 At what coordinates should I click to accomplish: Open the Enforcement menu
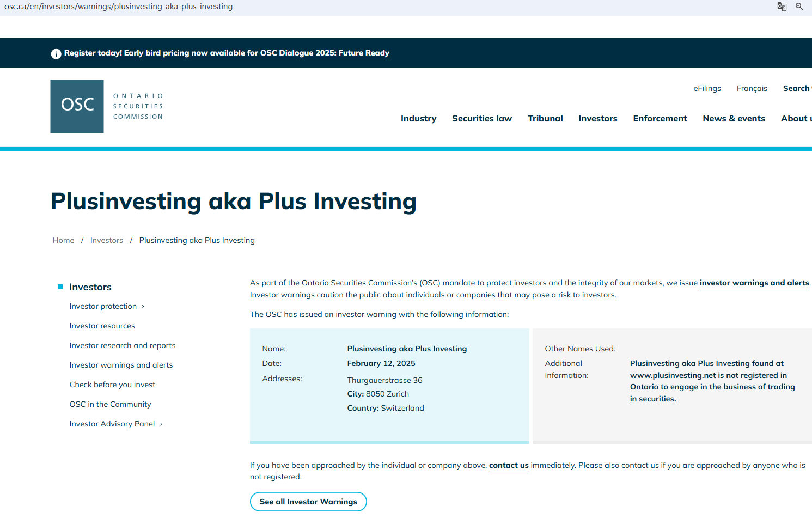point(660,119)
